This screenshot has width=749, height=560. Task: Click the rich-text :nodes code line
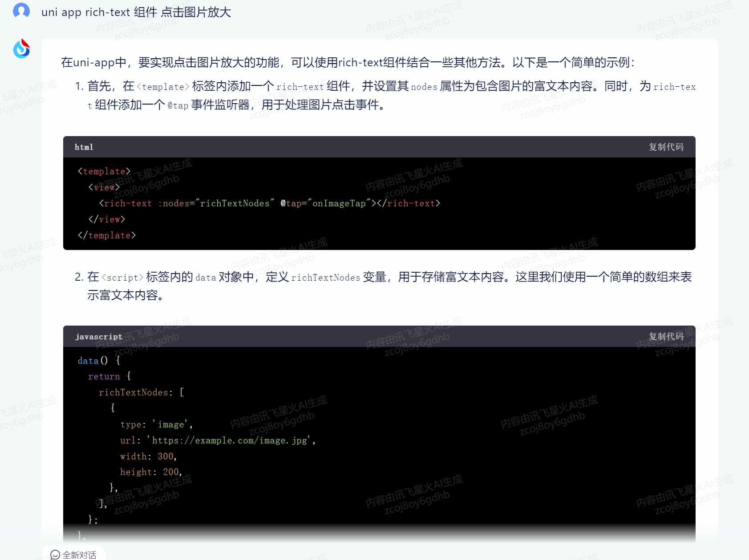pos(270,203)
